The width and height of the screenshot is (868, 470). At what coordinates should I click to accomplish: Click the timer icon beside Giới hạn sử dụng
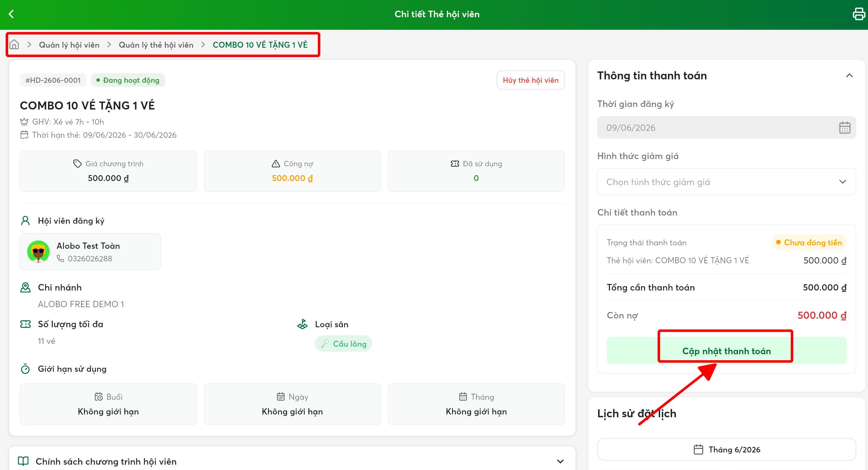tap(25, 369)
